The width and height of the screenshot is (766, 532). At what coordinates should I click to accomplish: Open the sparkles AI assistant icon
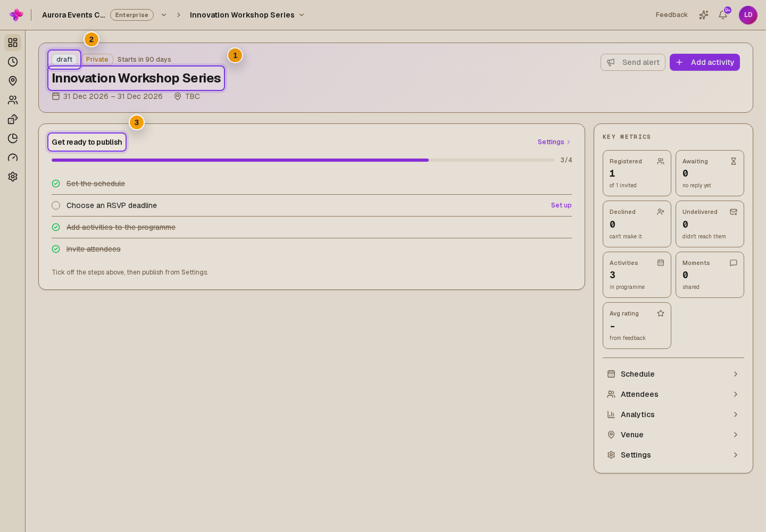704,15
